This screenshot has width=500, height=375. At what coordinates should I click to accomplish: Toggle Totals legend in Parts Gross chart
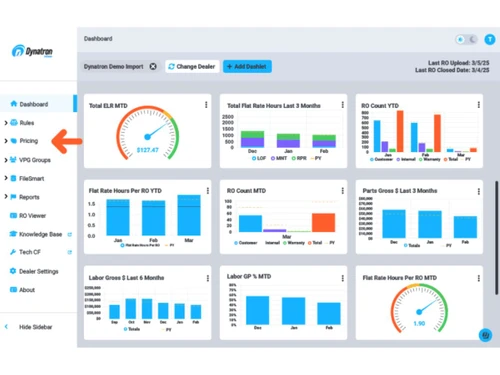[412, 245]
